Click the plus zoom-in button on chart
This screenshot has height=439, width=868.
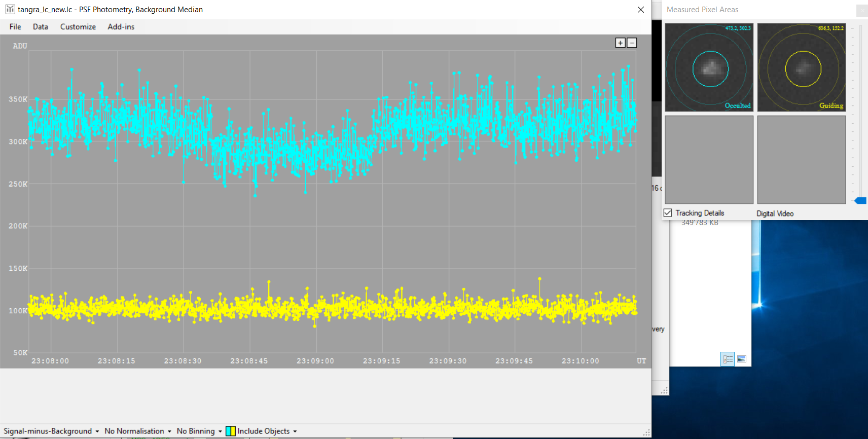tap(620, 43)
